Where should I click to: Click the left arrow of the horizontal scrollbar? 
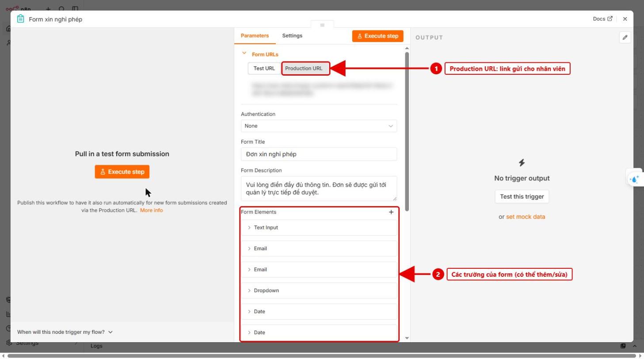(x=3, y=355)
